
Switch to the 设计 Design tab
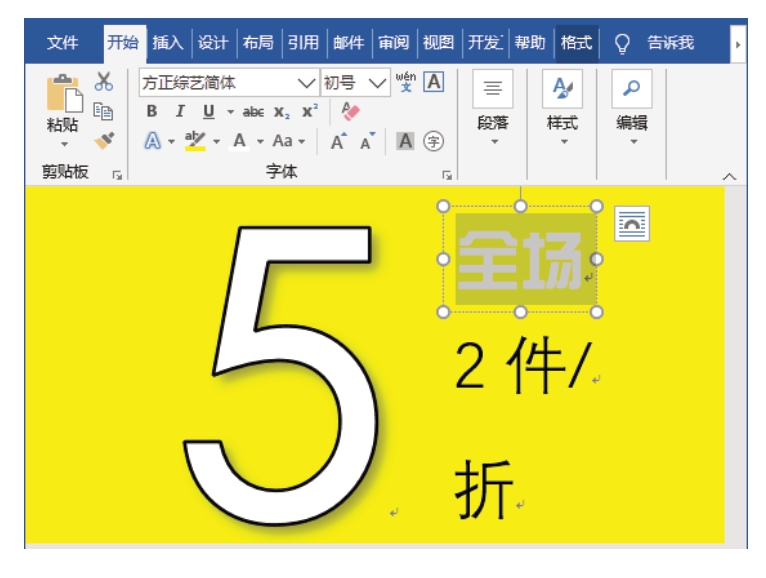point(213,43)
